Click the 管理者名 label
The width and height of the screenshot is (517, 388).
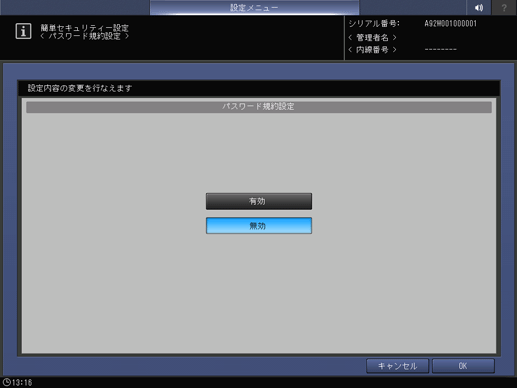(x=372, y=38)
